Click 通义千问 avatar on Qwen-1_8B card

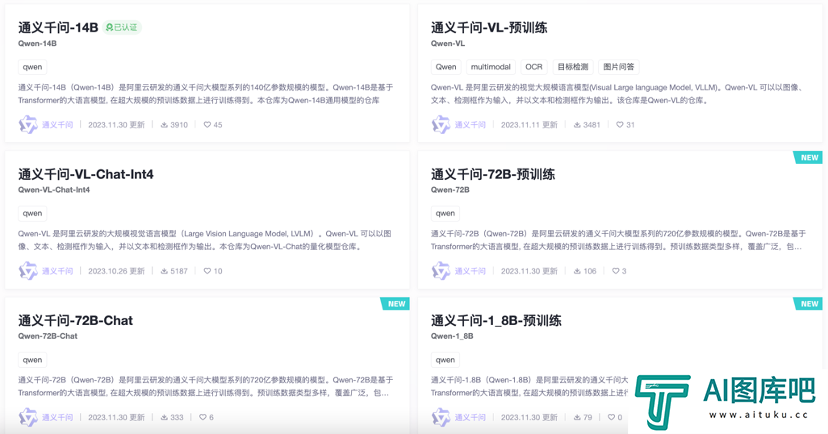click(441, 417)
